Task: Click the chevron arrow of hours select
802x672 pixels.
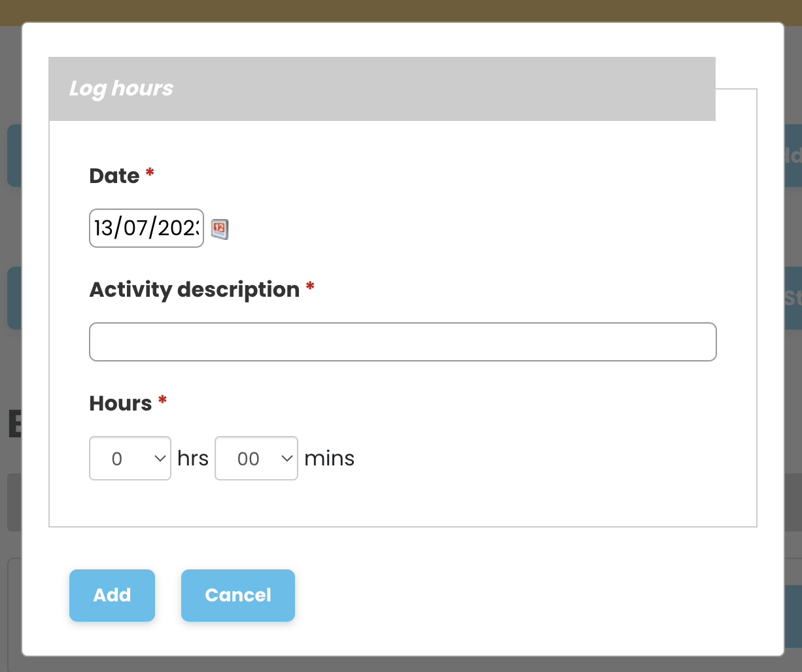Action: (160, 459)
